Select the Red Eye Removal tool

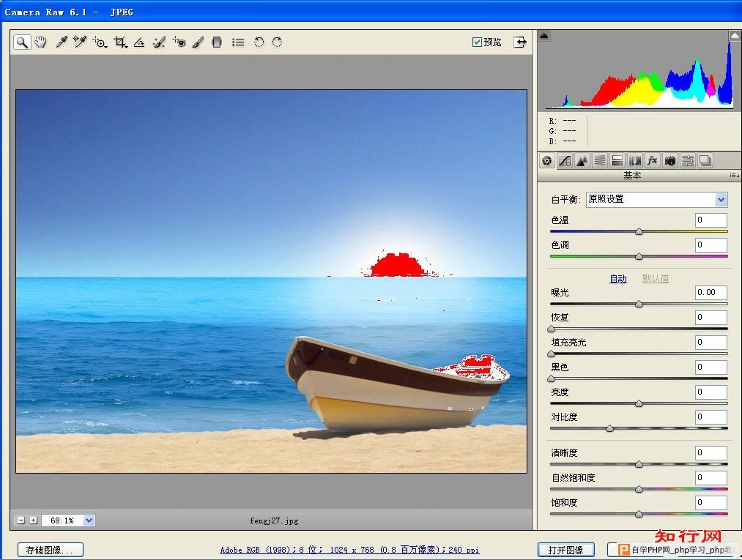click(x=179, y=42)
